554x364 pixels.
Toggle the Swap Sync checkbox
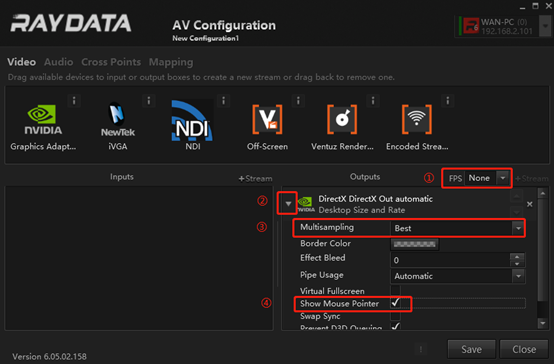[x=396, y=315]
